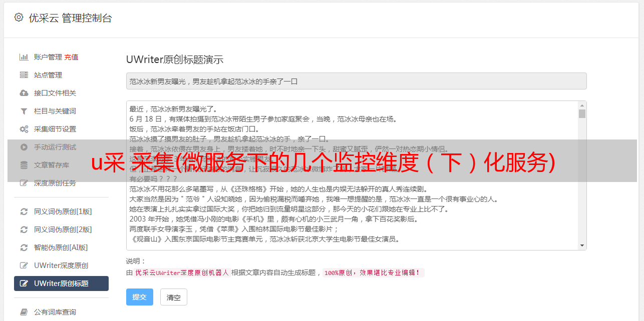Screen dimensions: 644x321
Task: Click the edit icon for UWriter深度原创
Action: [24, 265]
